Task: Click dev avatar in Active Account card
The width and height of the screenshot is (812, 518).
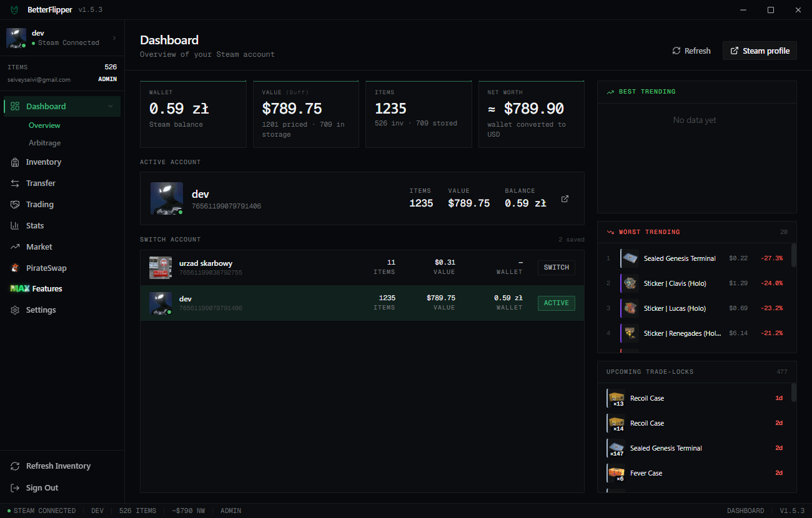Action: 167,198
